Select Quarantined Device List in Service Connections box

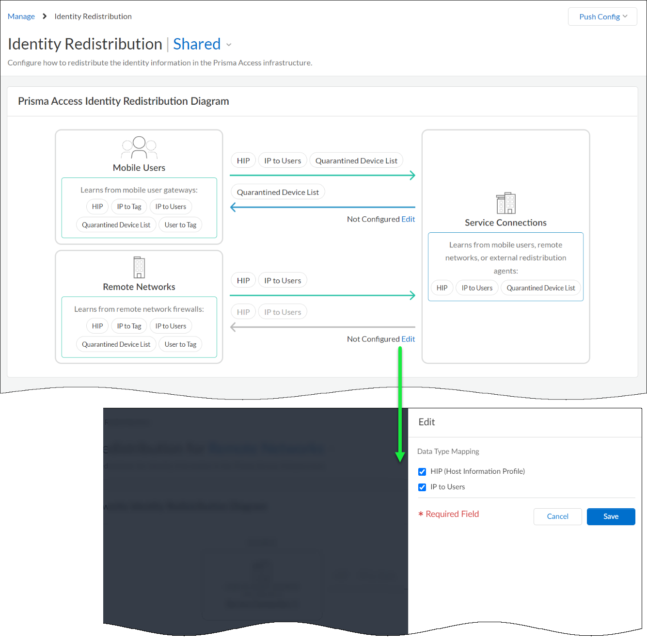tap(541, 288)
